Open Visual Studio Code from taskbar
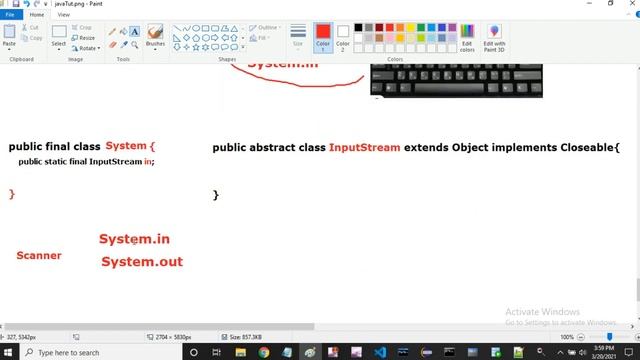 tap(380, 352)
